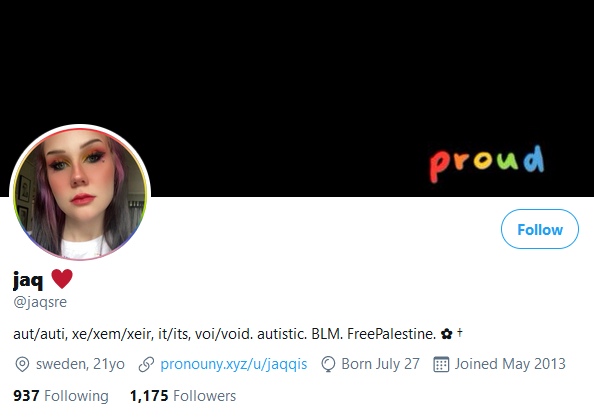Click the location pin icon

click(x=22, y=364)
